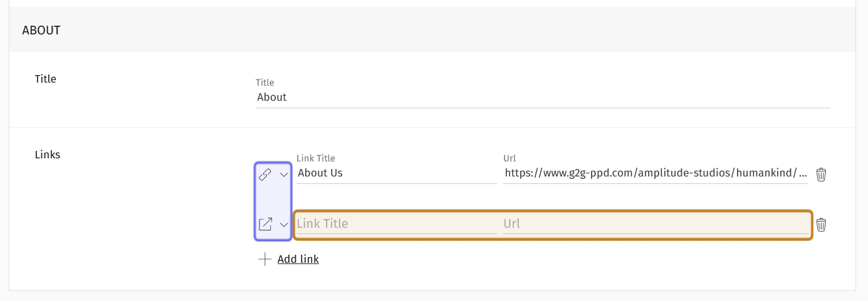Click the small Title caption above About

[x=265, y=83]
